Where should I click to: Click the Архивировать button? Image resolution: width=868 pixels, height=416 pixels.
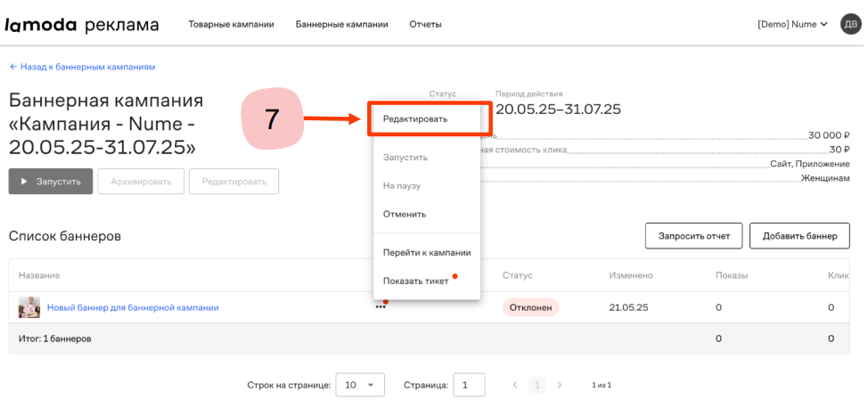tap(141, 182)
